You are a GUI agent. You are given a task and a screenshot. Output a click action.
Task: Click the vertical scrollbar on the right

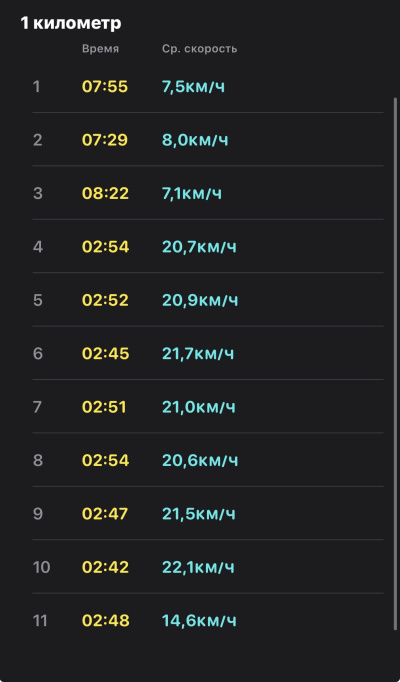(x=395, y=364)
